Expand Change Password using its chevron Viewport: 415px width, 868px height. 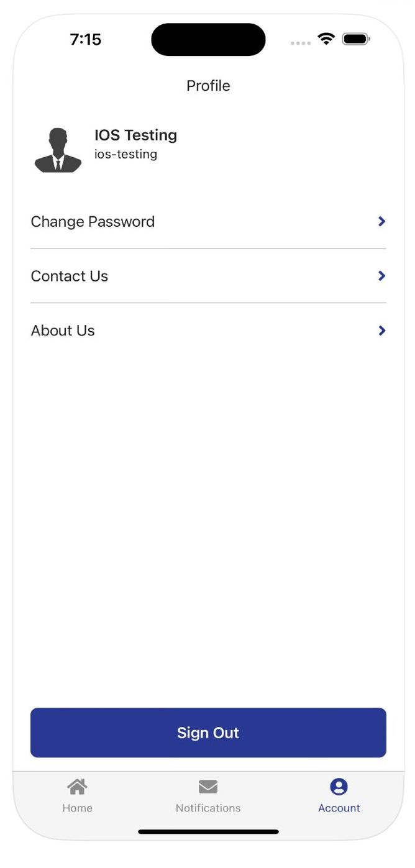381,221
